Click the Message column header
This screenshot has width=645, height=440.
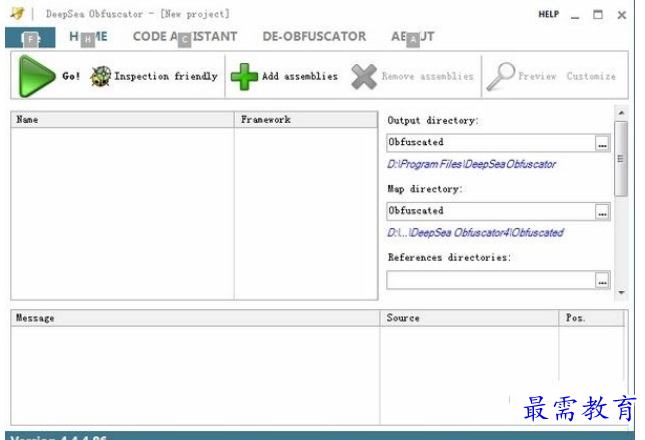[x=195, y=318]
